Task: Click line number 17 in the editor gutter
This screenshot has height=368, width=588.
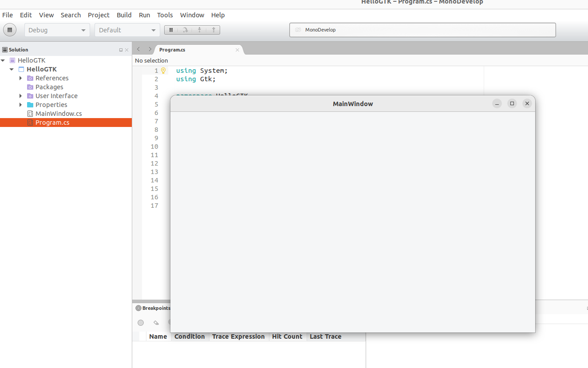Action: point(154,206)
